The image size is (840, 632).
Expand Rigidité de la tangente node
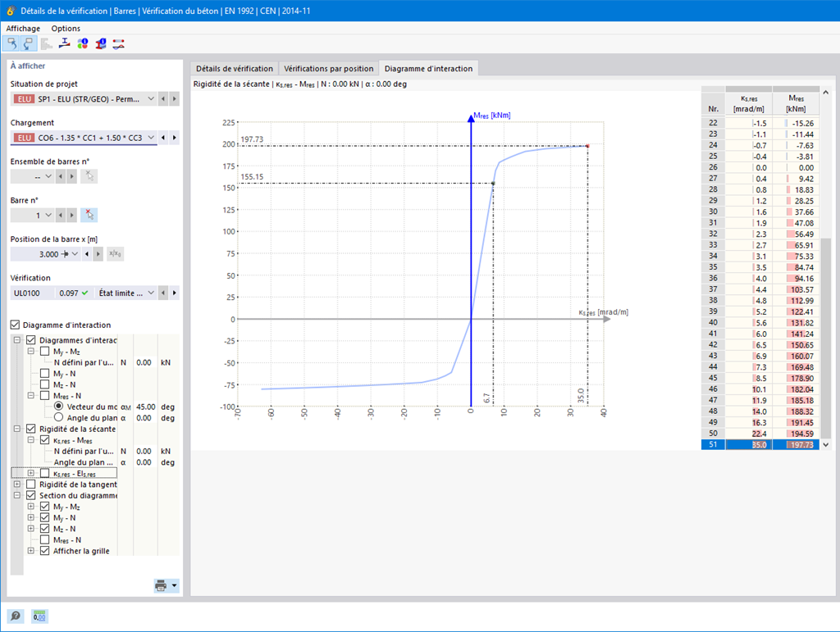[x=17, y=484]
